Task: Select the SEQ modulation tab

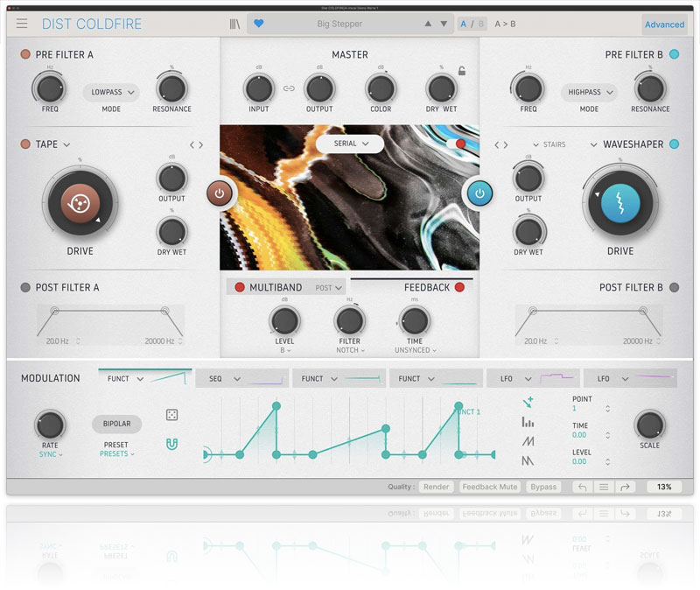Action: 241,379
